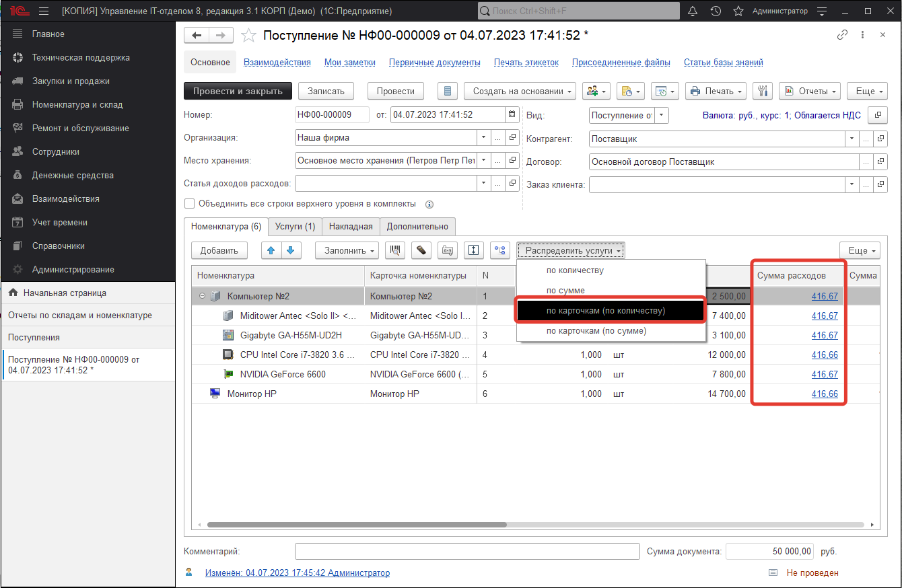Switch to the Услуги (1) tab
This screenshot has height=588, width=902.
295,227
